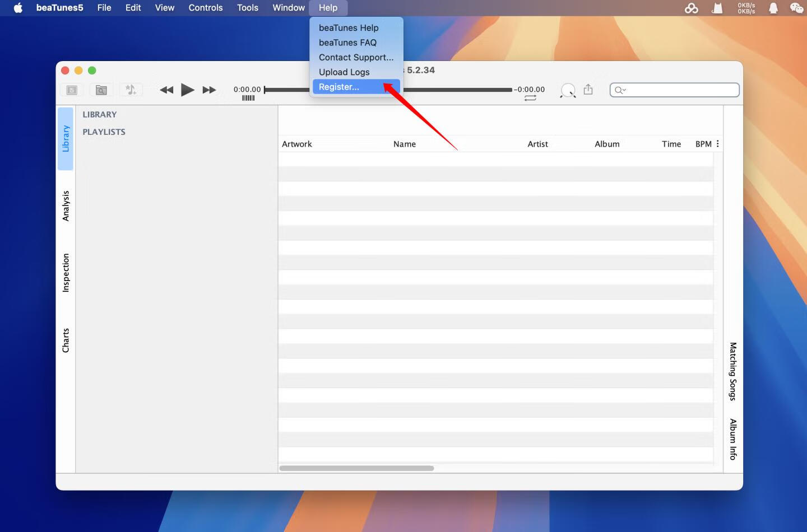Switch to the Charts side tab
807x532 pixels.
pyautogui.click(x=66, y=340)
